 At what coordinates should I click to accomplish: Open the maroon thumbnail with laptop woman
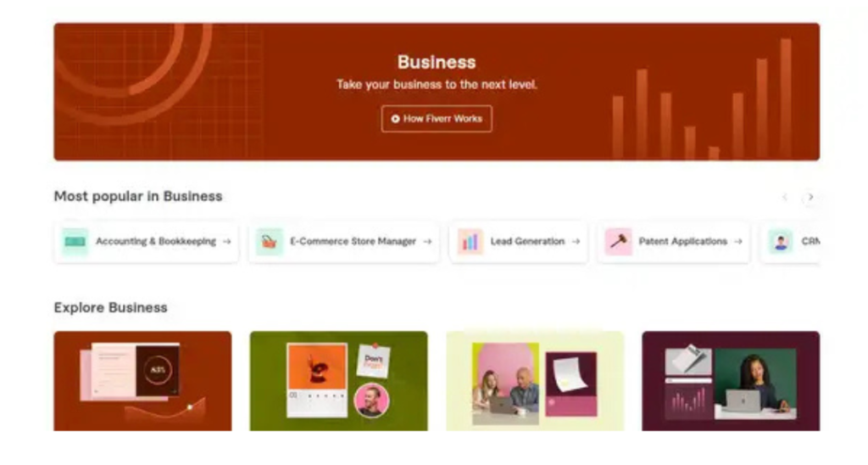(x=731, y=380)
